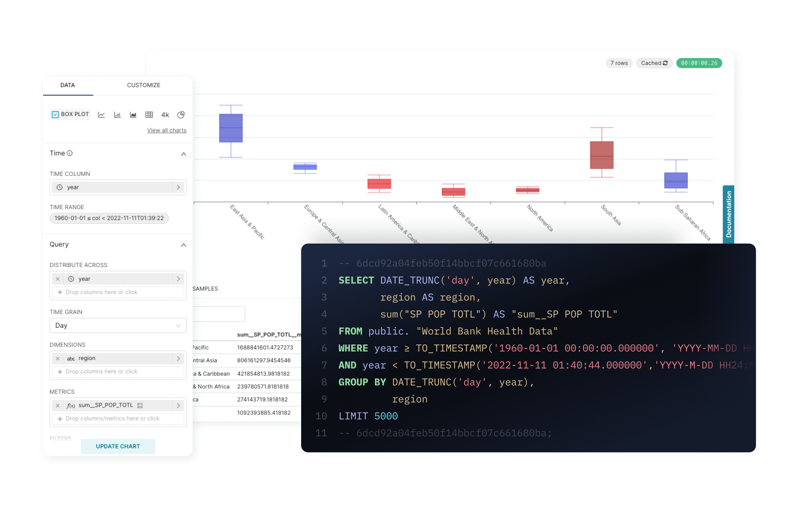This screenshot has height=508, width=812.
Task: Open the Time Grain Day dropdown
Action: 118,325
